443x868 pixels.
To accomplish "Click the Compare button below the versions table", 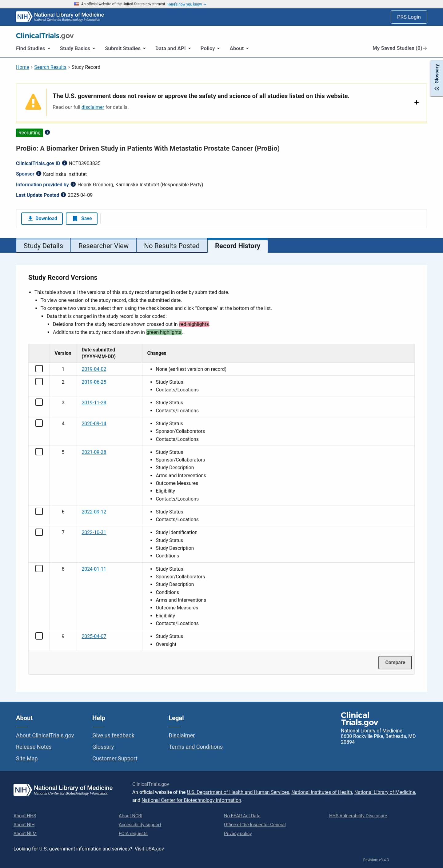I will click(x=395, y=663).
